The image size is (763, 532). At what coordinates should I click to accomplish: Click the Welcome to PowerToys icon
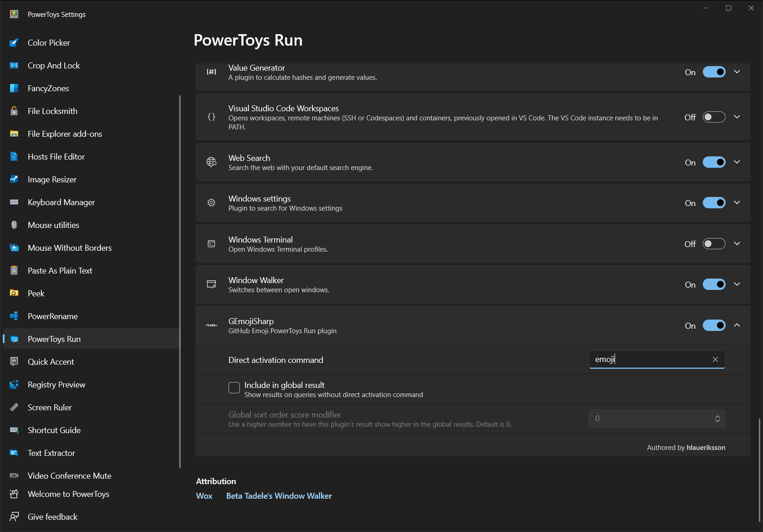[14, 494]
